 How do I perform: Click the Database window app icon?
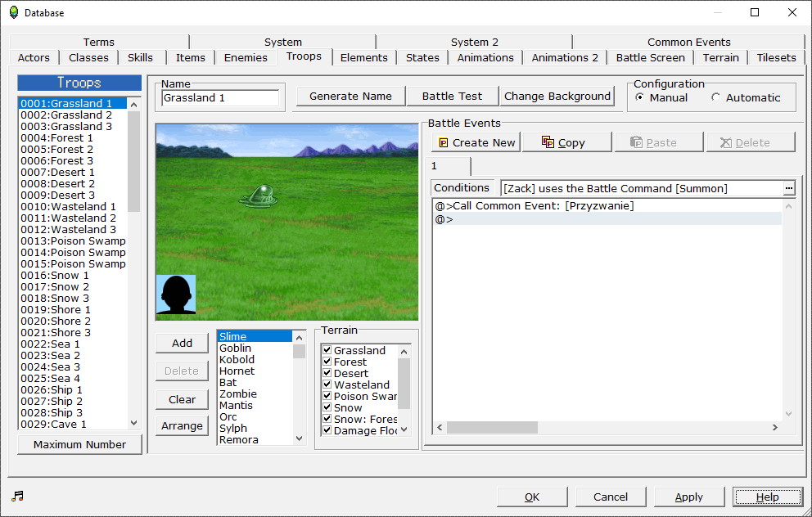14,12
